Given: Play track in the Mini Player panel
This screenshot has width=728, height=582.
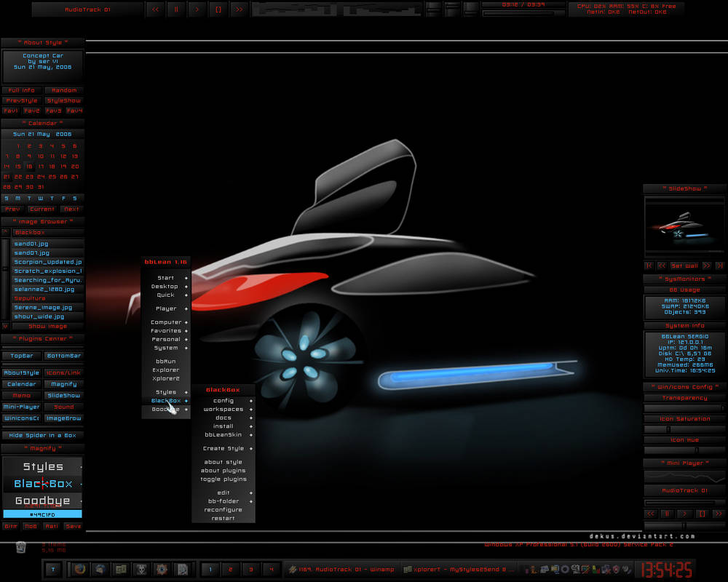Looking at the screenshot, I should (x=684, y=514).
